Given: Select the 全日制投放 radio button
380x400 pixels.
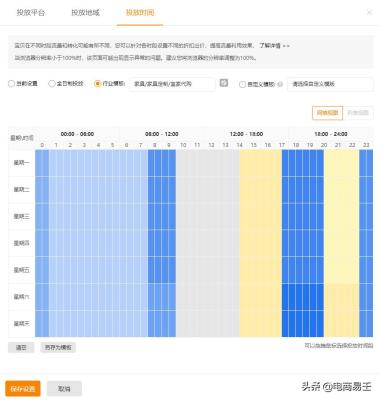Looking at the screenshot, I should (x=52, y=84).
